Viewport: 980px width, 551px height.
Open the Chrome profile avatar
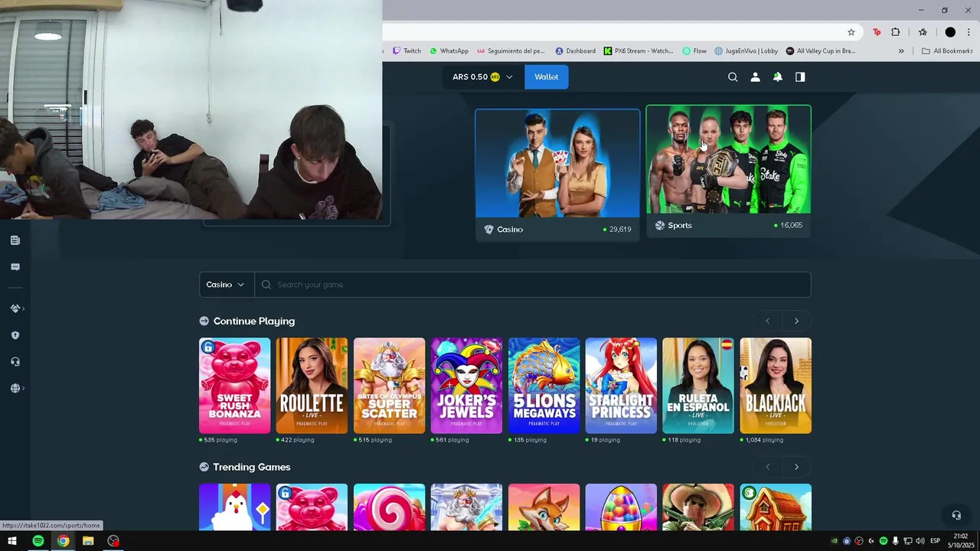950,32
